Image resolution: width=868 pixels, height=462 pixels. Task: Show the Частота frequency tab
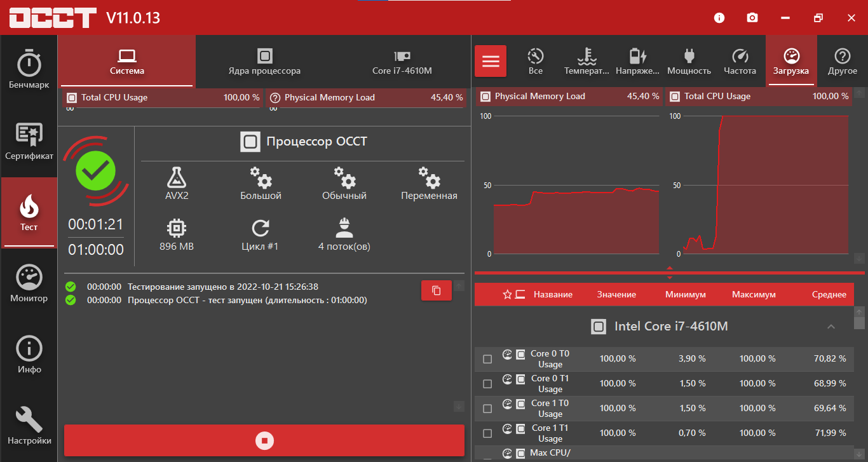[x=740, y=61]
